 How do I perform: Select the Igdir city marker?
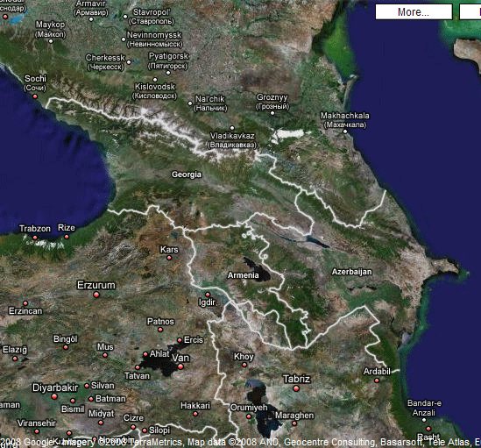coord(208,295)
